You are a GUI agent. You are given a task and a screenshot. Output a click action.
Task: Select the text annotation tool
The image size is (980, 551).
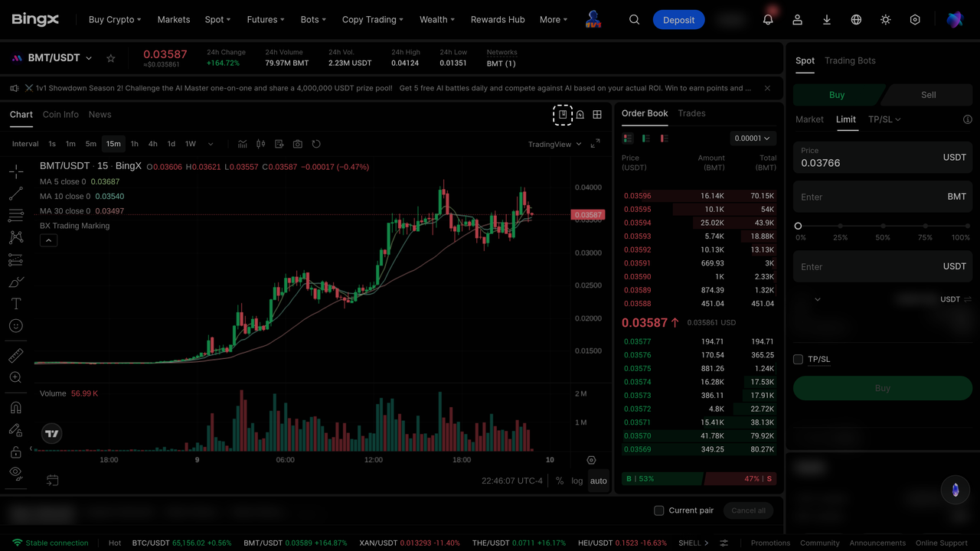click(x=15, y=304)
